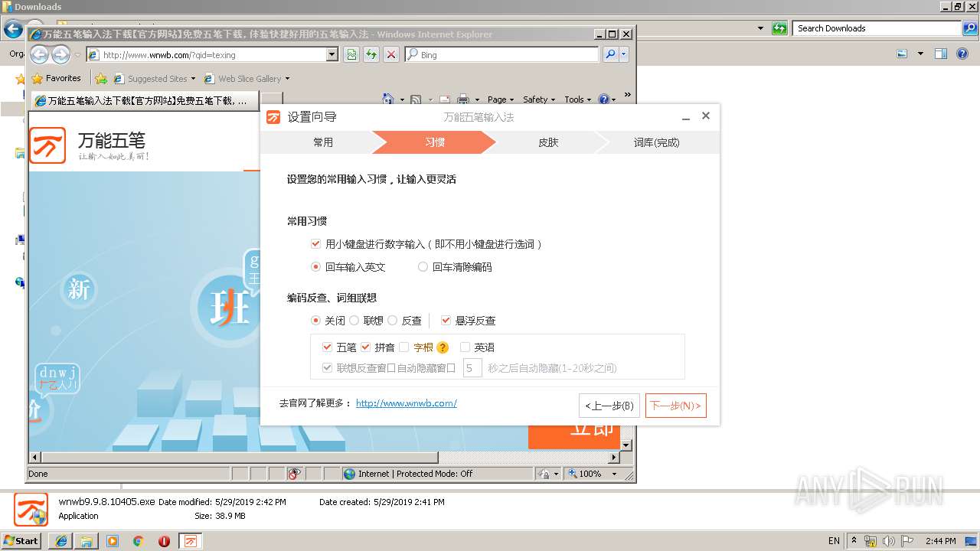Add page to Favorites bar icon
This screenshot has height=551, width=980.
pyautogui.click(x=101, y=78)
